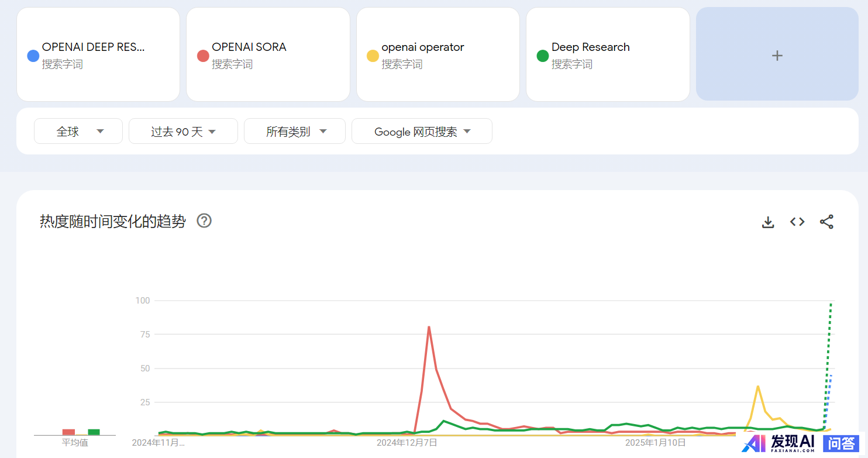Viewport: 868px width, 458px height.
Task: Click the red dot for OPENAI SORA
Action: tap(203, 56)
